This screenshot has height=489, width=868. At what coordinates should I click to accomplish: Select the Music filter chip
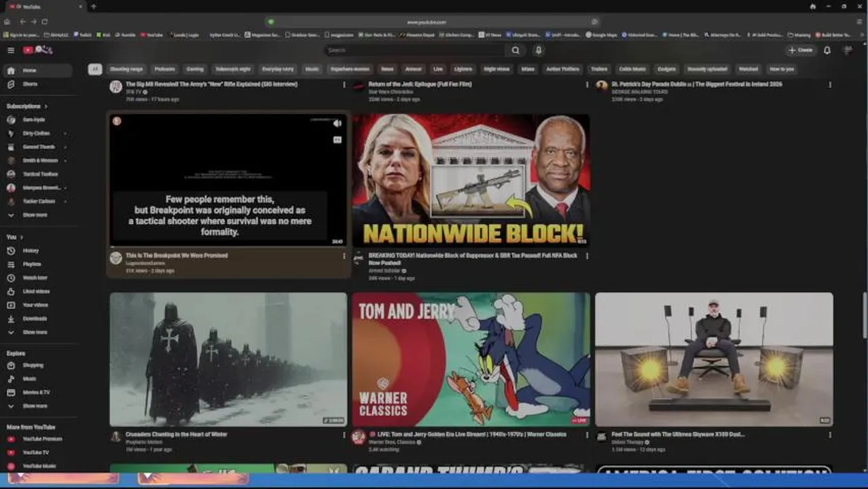click(x=312, y=69)
